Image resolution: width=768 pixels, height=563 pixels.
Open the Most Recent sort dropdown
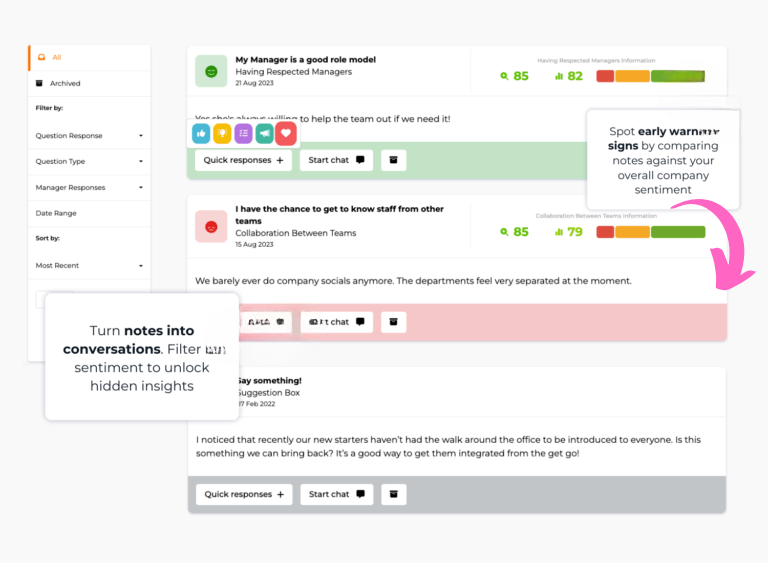pos(89,265)
